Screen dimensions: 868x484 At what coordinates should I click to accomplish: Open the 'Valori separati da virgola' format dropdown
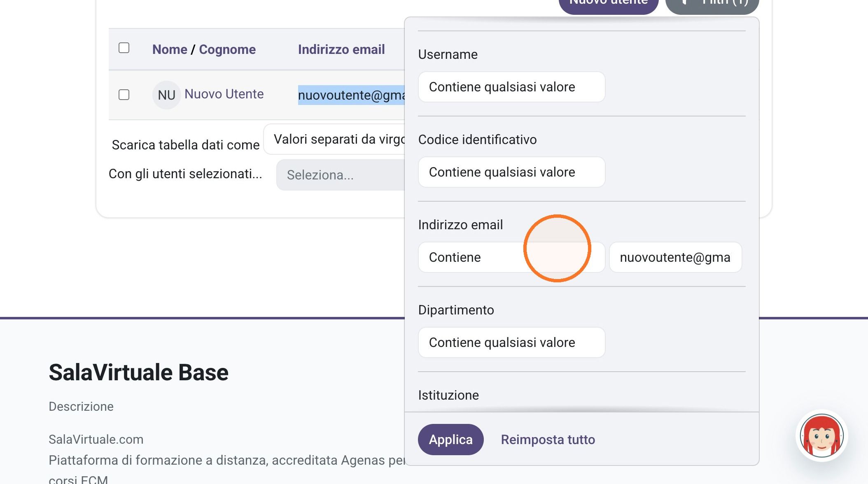click(x=334, y=139)
